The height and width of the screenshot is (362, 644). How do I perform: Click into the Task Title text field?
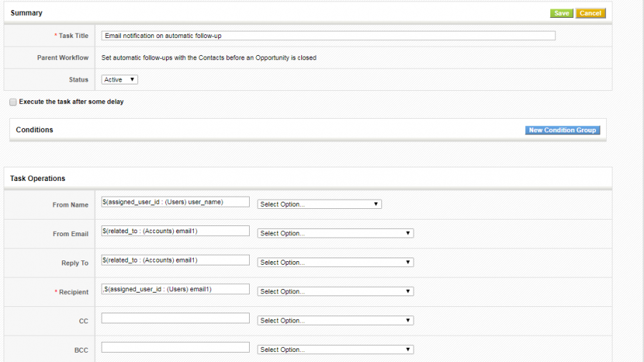coord(328,36)
